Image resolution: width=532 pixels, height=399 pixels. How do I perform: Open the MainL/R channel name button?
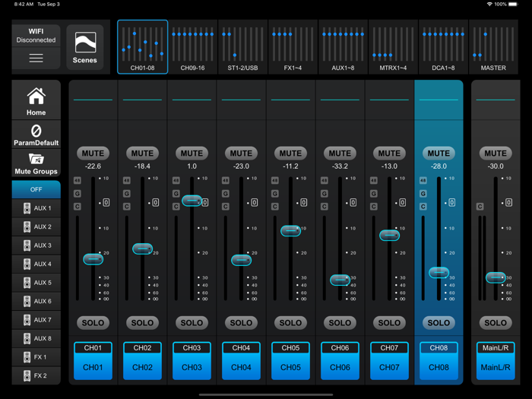(x=496, y=361)
